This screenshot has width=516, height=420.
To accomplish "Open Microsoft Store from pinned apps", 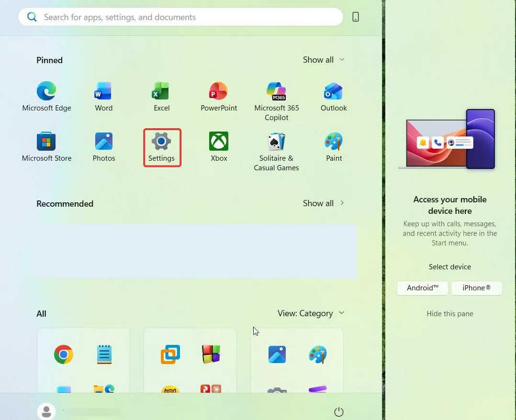I will click(46, 147).
